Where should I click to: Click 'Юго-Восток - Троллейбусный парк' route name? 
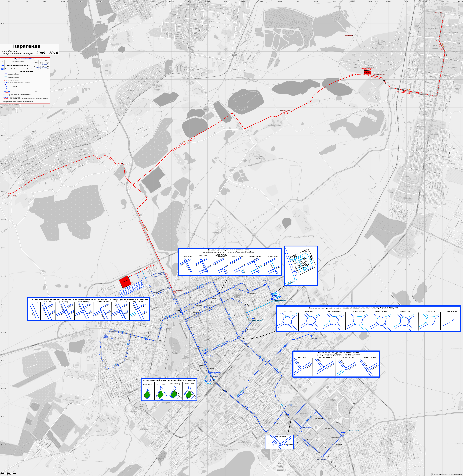coord(19,65)
